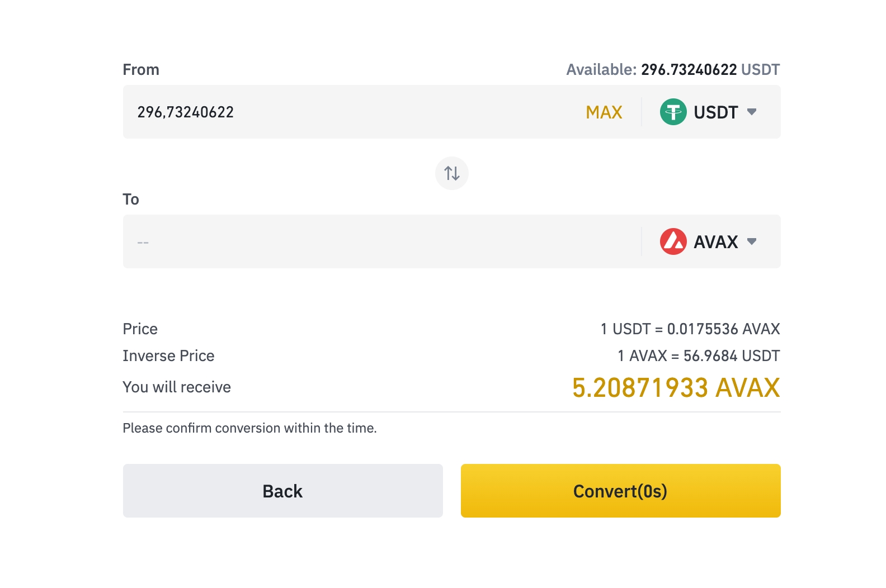Click the 1 AVAX = 56.9684 USDT rate
Viewport: 886px width, 588px height.
[x=698, y=355]
